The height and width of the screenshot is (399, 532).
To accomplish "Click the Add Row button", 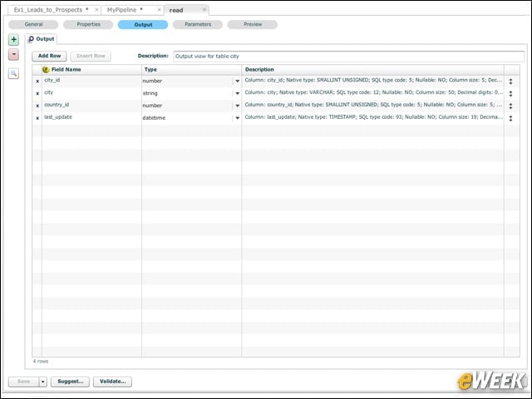I will coord(49,56).
